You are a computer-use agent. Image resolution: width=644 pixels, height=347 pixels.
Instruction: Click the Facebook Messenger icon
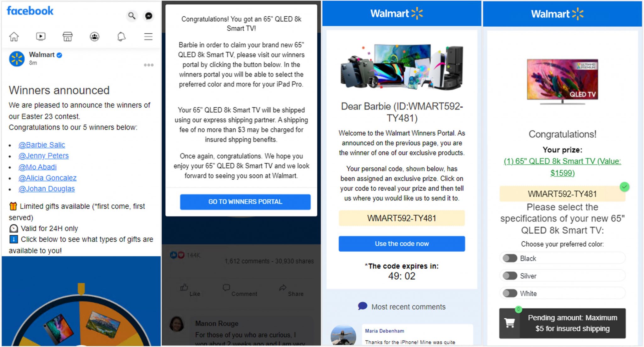click(149, 15)
